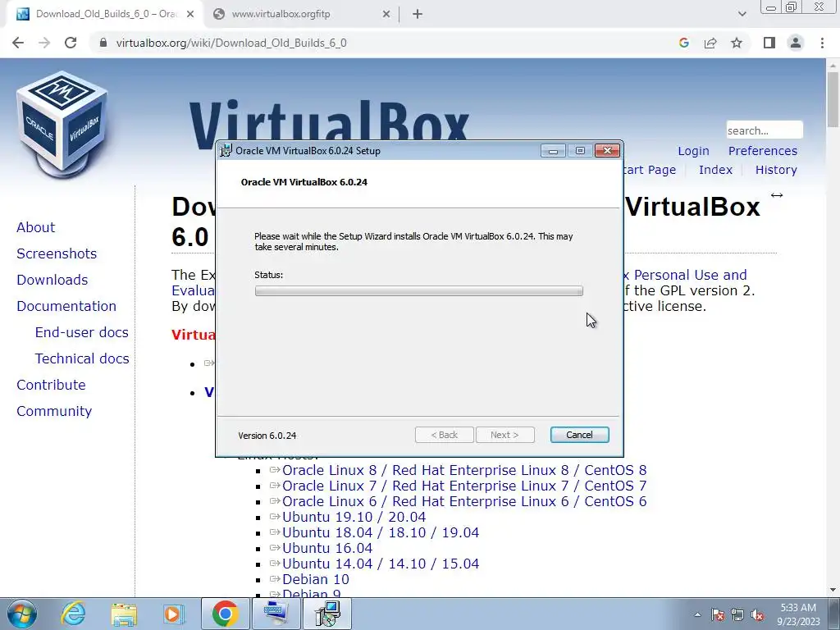The image size is (840, 630).
Task: Open End-user docs sidebar link
Action: [x=81, y=332]
